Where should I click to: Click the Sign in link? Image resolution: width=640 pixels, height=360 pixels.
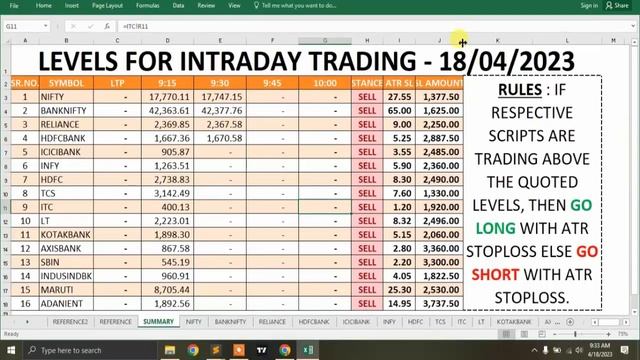click(589, 5)
